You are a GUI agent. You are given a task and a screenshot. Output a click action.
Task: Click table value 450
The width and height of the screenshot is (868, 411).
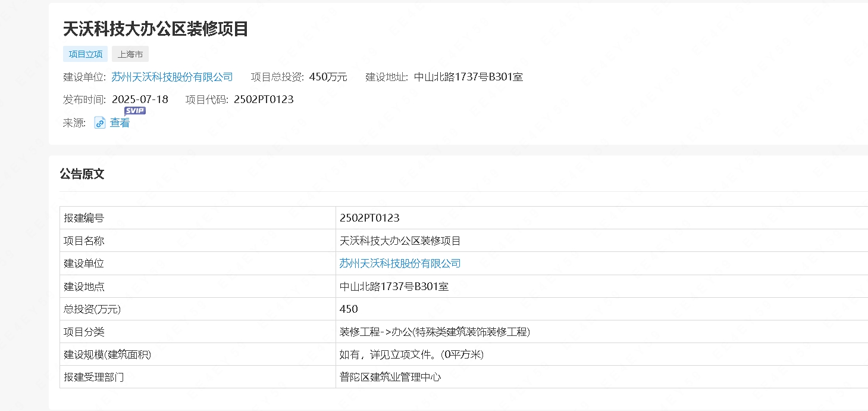click(349, 309)
